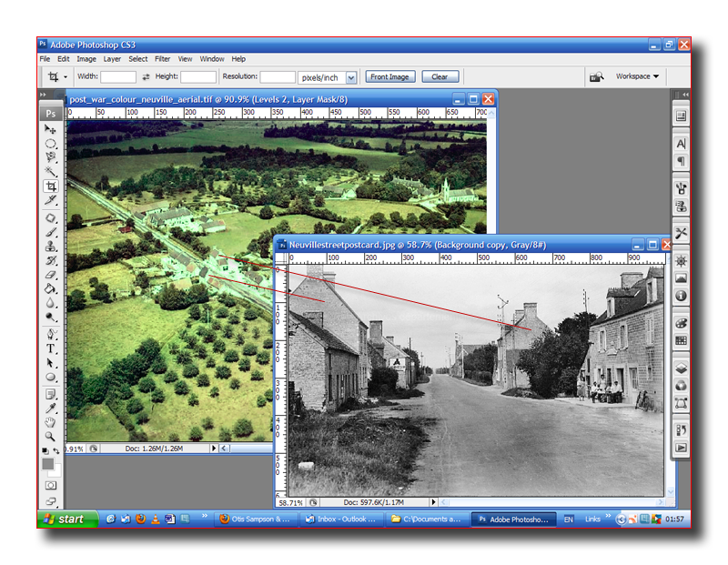Pick the background color swatch
This screenshot has width=728, height=565.
click(x=57, y=473)
